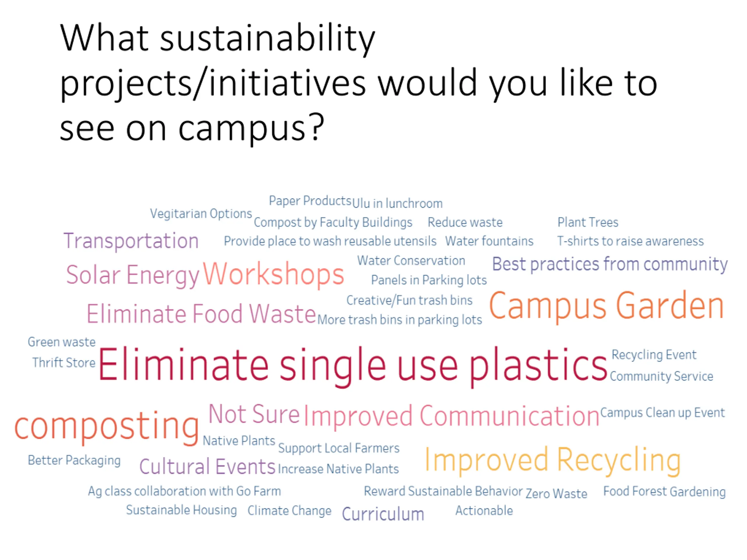Viewport: 747px width, 560px height.
Task: Select the 'Thrift Store' phrase
Action: (64, 363)
